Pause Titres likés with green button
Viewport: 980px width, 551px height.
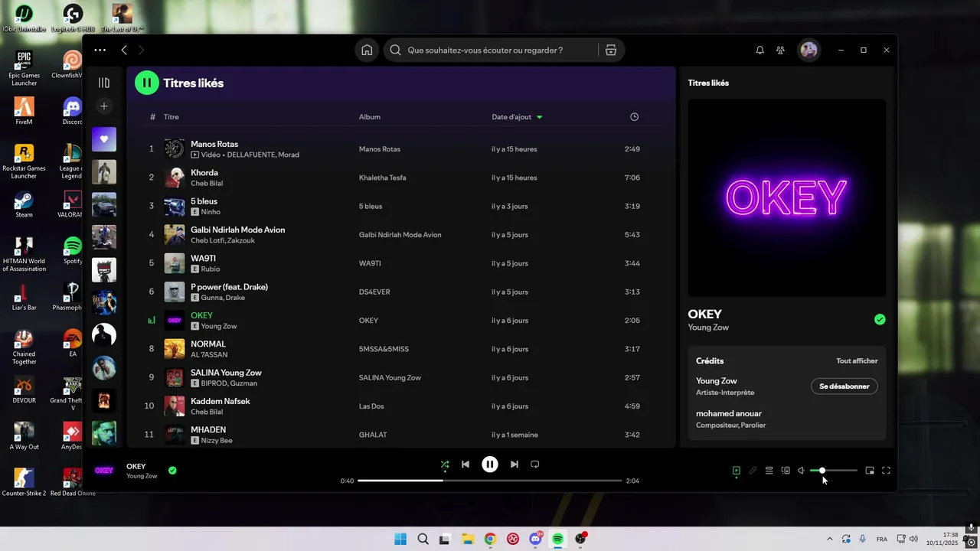[x=147, y=83]
